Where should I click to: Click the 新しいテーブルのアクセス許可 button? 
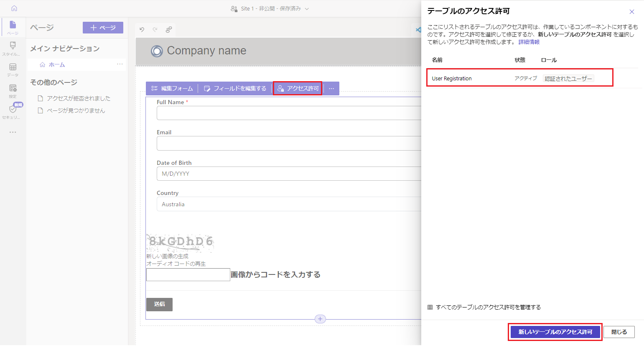pyautogui.click(x=555, y=332)
